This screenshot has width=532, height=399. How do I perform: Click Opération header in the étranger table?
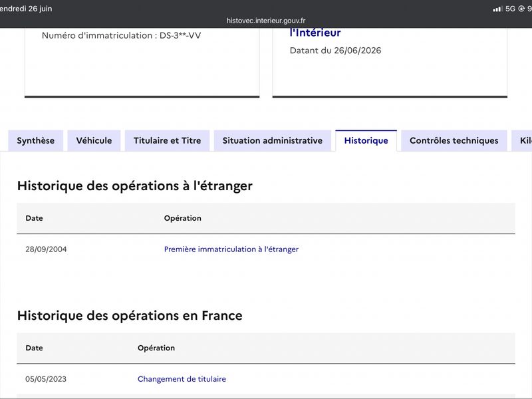[183, 218]
